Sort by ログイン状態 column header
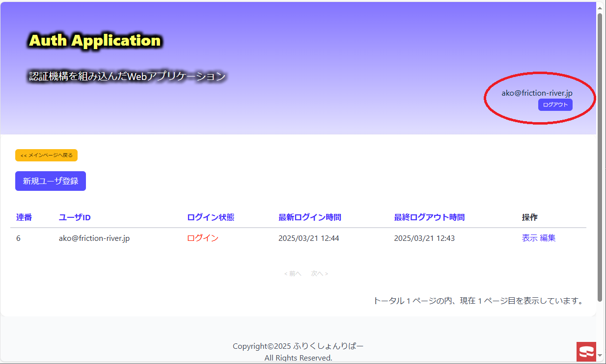 pos(211,217)
